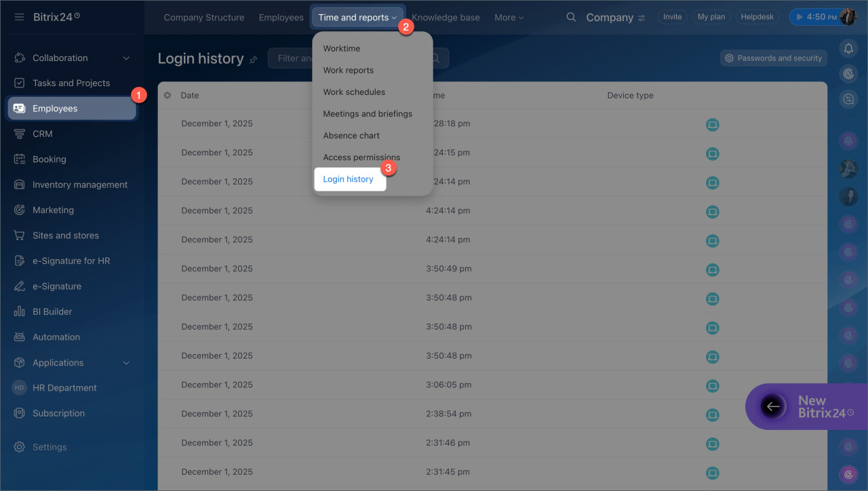The height and width of the screenshot is (491, 868).
Task: Click the hamburger menu icon beside Bitrix24
Action: [x=19, y=17]
